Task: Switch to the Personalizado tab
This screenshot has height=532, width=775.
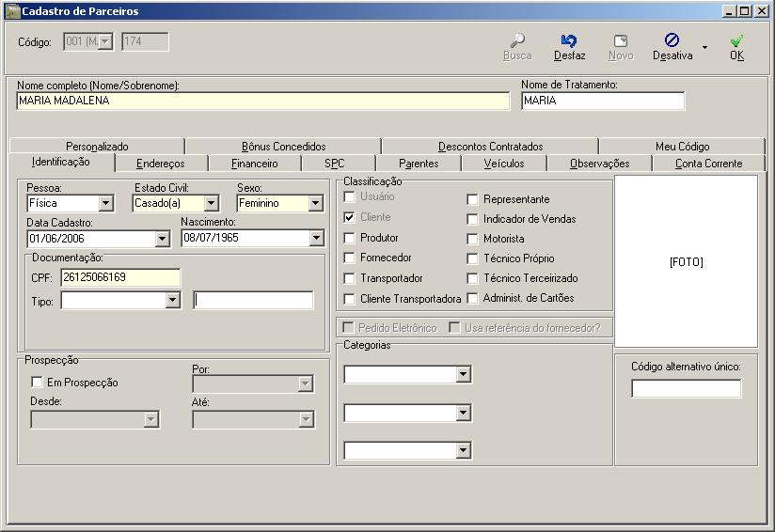Action: [x=97, y=147]
